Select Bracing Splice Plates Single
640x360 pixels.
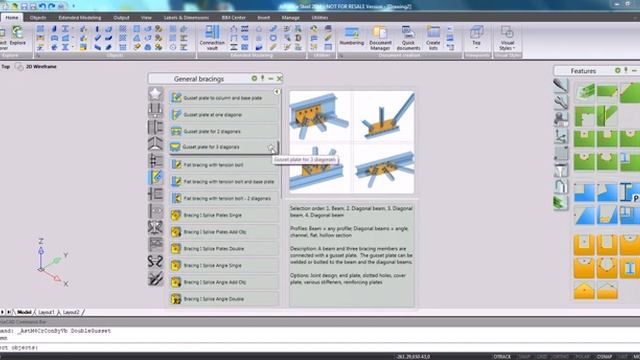[x=224, y=215]
